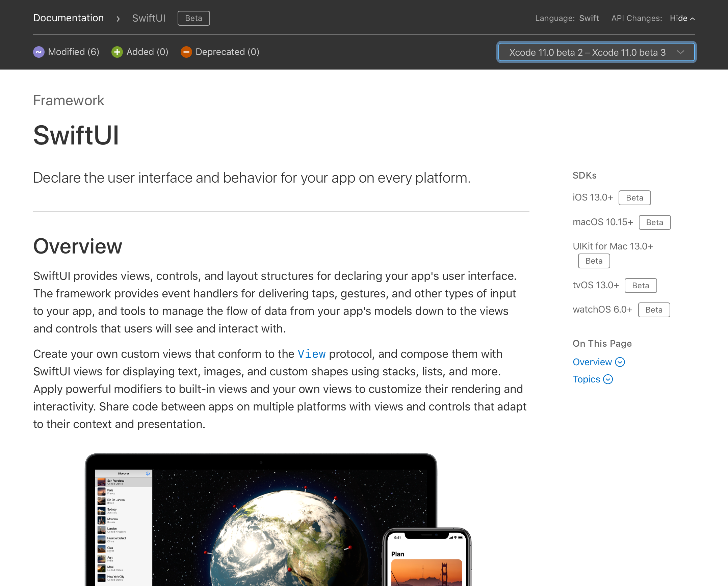Open the View protocol link

tap(311, 354)
